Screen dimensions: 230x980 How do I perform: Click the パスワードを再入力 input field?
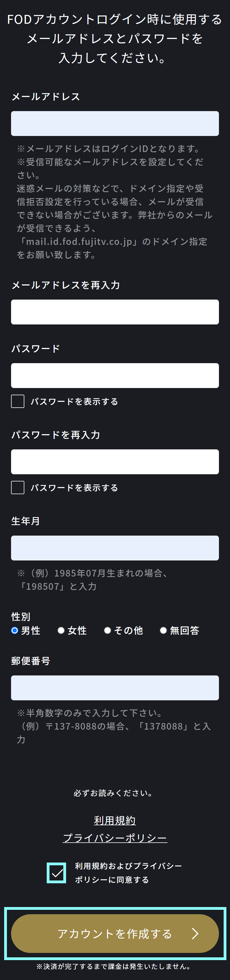pos(115,462)
